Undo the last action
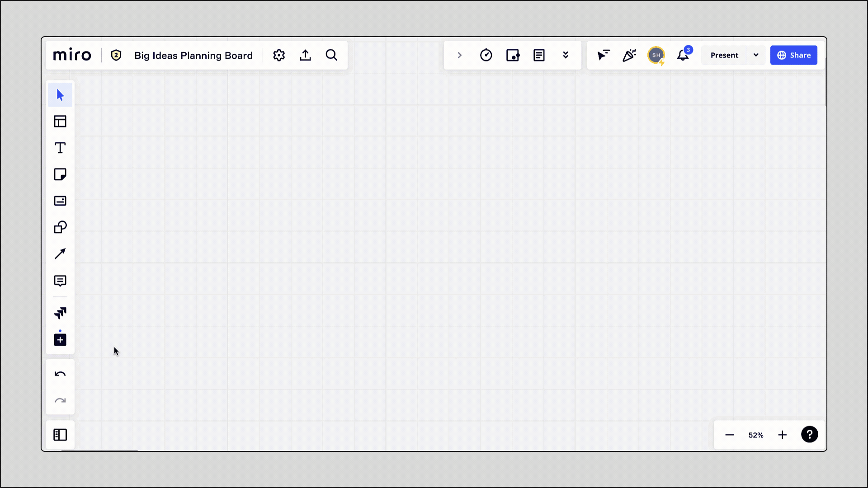This screenshot has width=868, height=488. 60,374
